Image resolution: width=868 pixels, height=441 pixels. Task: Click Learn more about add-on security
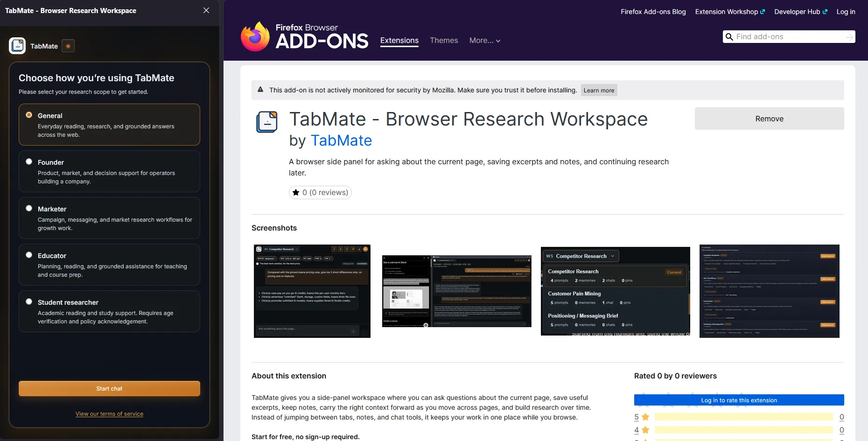point(599,90)
